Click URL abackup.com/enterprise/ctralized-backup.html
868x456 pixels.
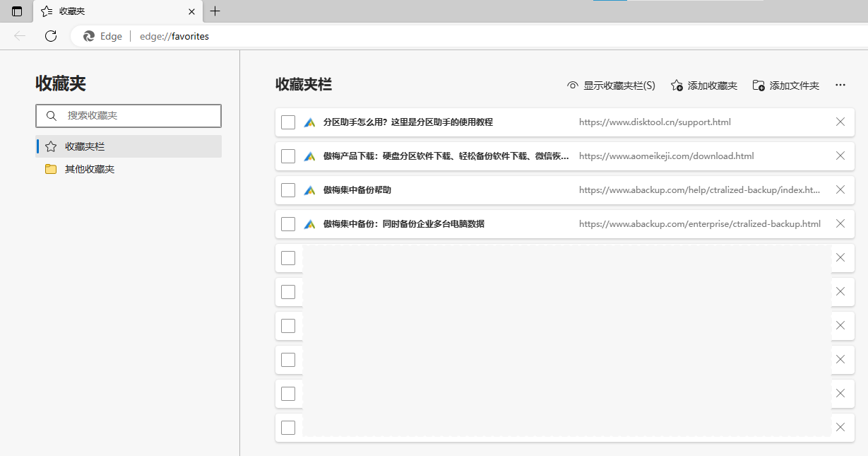pos(700,224)
